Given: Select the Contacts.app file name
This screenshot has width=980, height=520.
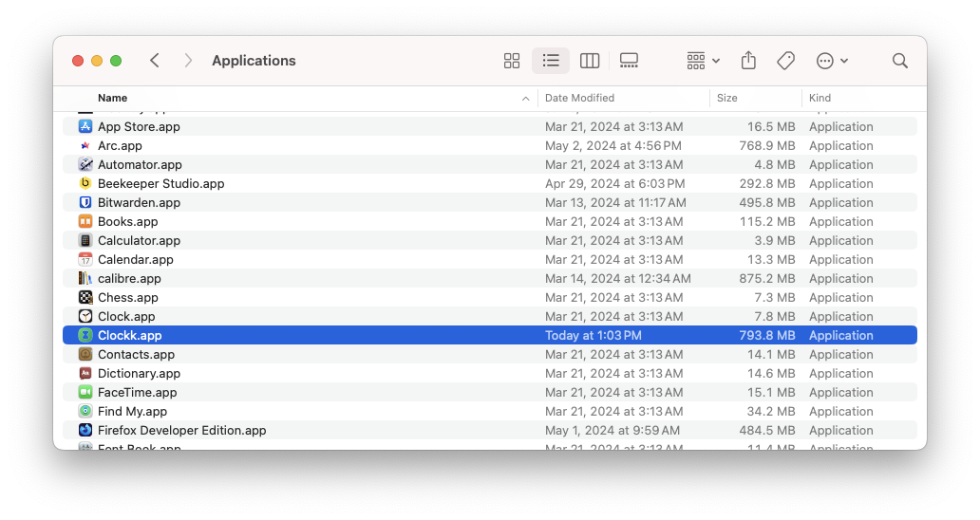Looking at the screenshot, I should 136,355.
